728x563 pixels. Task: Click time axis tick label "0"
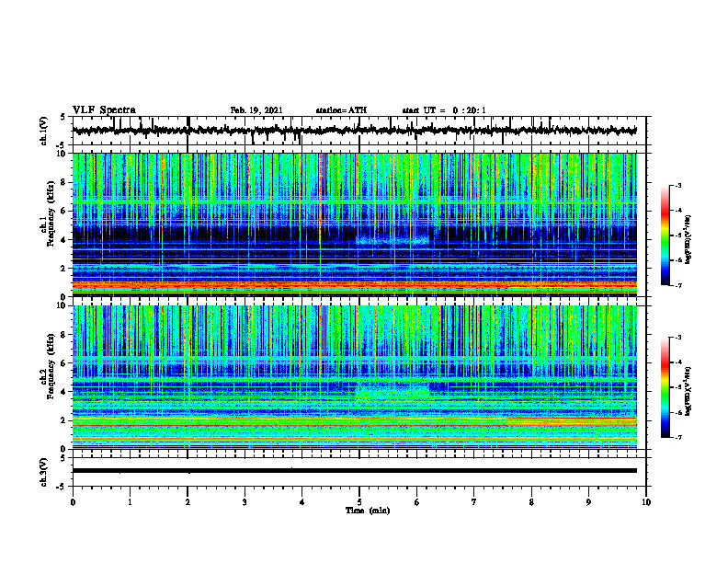pyautogui.click(x=73, y=502)
